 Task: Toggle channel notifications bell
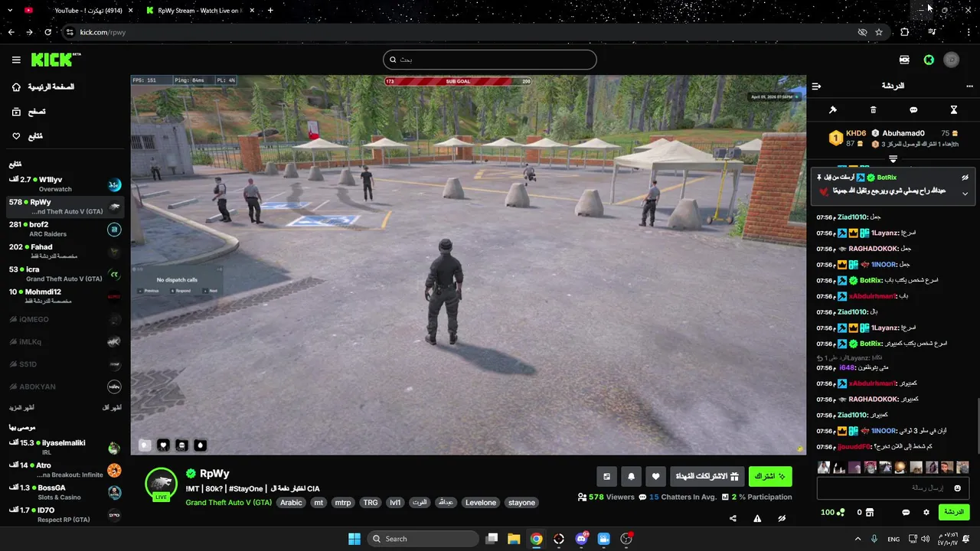(x=631, y=476)
